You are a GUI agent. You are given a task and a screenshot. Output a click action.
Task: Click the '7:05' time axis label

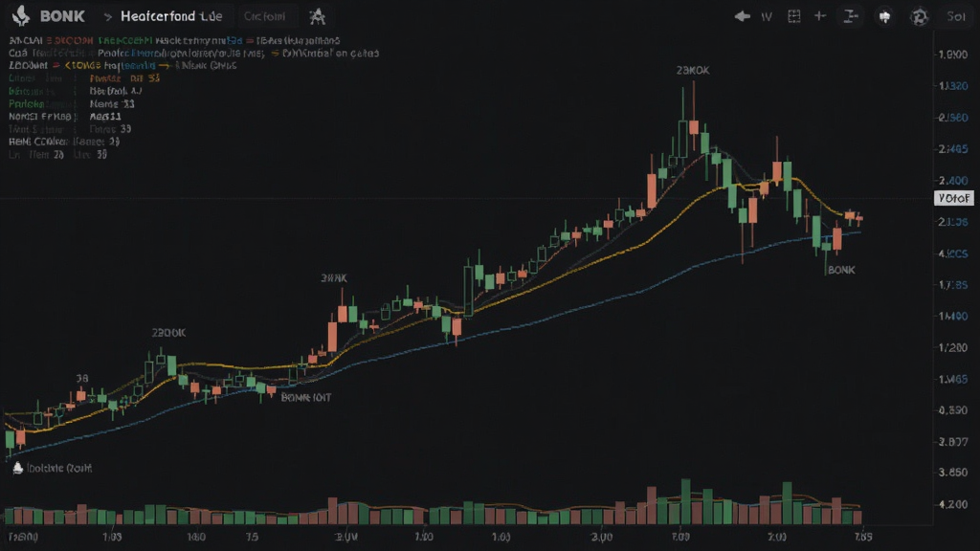[x=863, y=537]
